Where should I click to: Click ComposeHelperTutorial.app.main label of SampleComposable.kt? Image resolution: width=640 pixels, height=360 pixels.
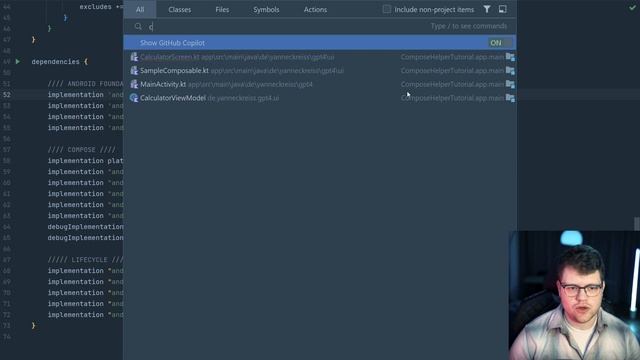click(x=452, y=71)
